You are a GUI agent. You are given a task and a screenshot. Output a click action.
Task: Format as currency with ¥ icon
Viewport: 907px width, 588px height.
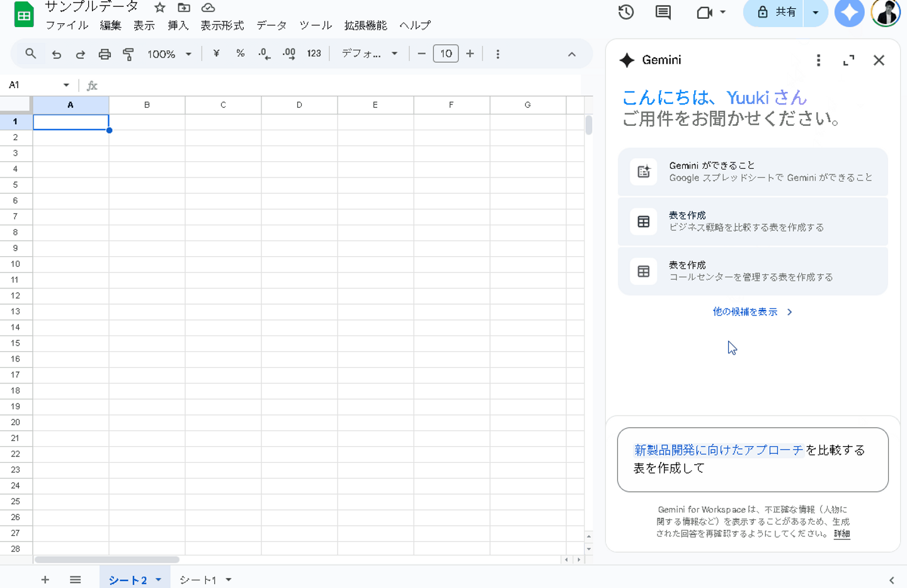click(216, 54)
